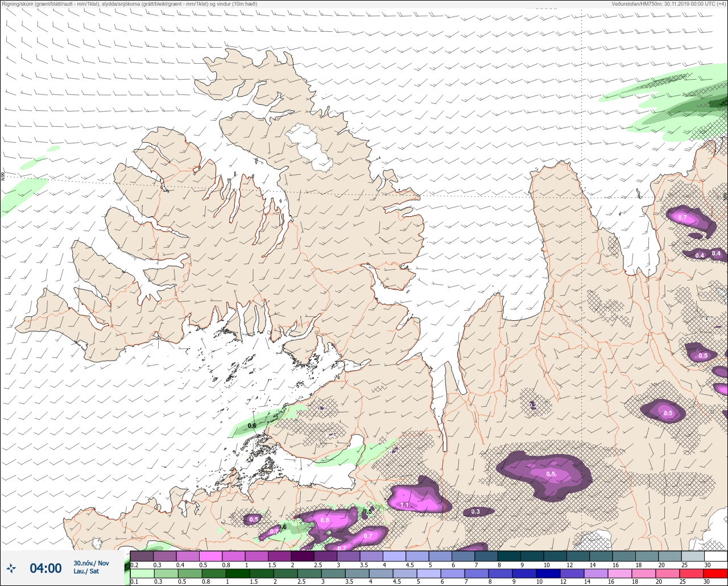Click the 0.7 value in the northeast purple patch

pos(682,217)
